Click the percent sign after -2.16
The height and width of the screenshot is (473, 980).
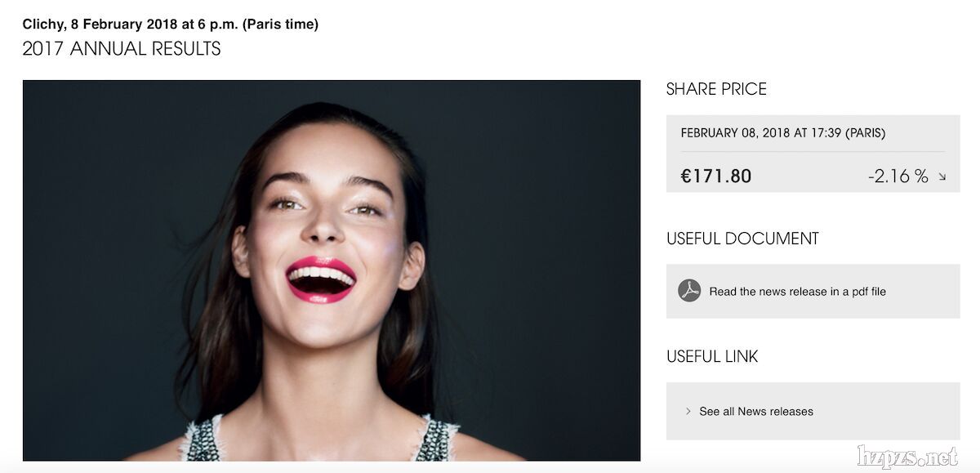tap(921, 176)
